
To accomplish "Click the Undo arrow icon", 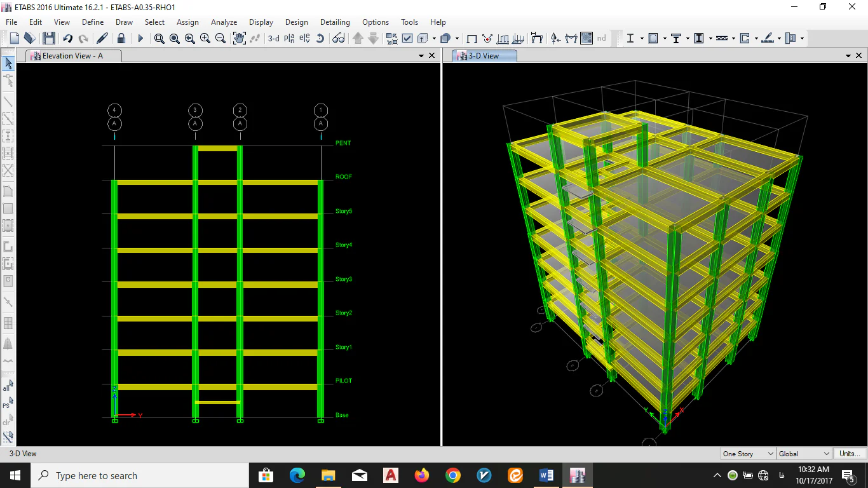I will tap(67, 38).
